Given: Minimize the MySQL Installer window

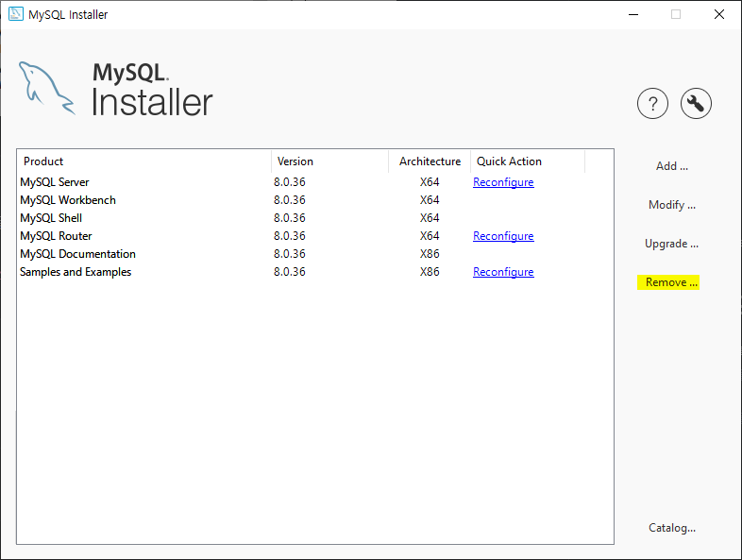Looking at the screenshot, I should click(x=633, y=15).
